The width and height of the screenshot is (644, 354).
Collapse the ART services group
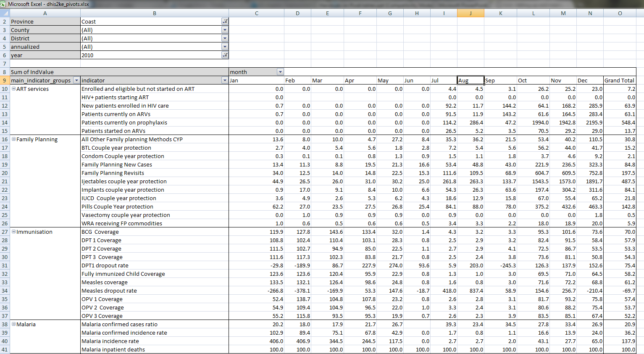pos(13,89)
